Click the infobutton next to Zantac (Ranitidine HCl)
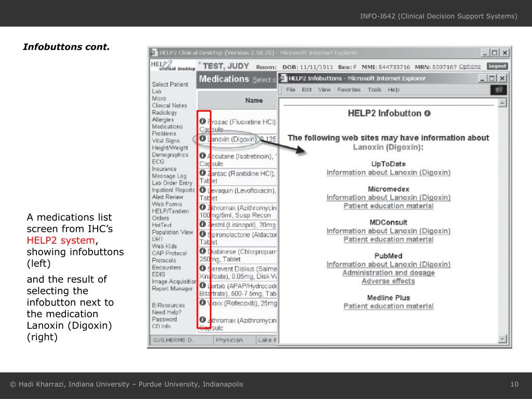 click(203, 172)
